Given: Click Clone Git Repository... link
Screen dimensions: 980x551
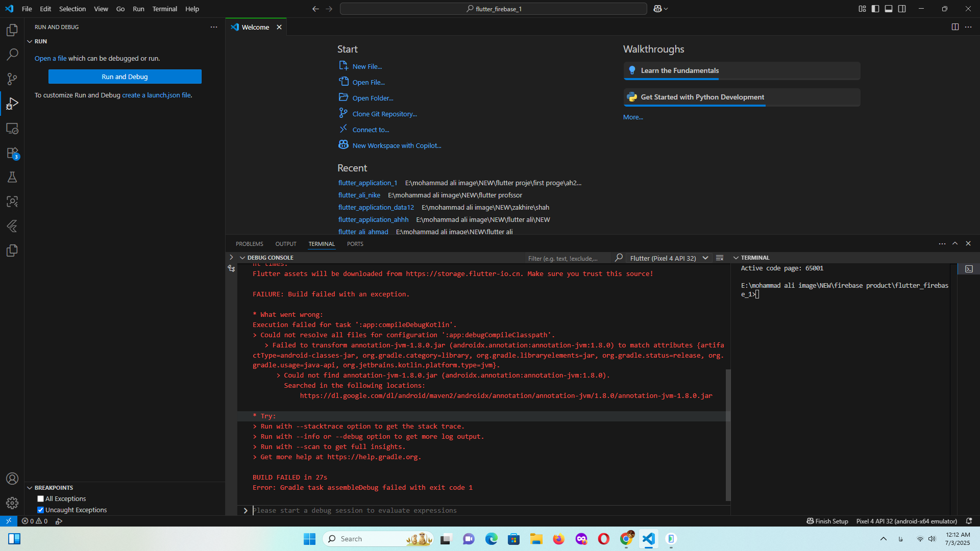Looking at the screenshot, I should [x=384, y=114].
